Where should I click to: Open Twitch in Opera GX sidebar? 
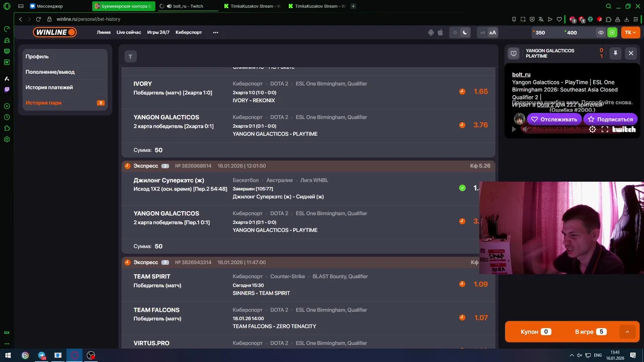(7, 89)
